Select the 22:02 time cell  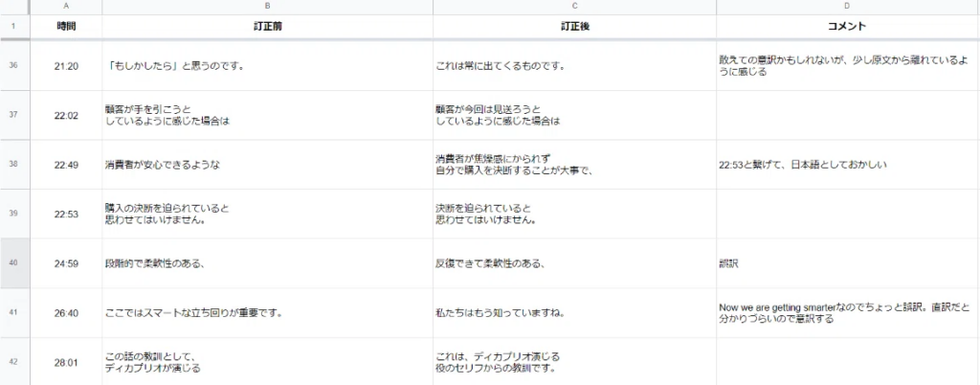[66, 115]
